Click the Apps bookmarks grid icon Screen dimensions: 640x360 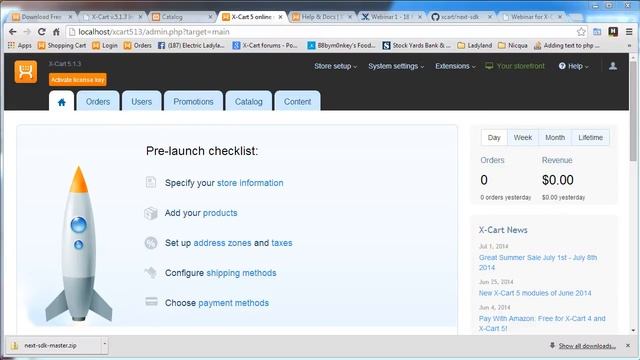pos(11,45)
